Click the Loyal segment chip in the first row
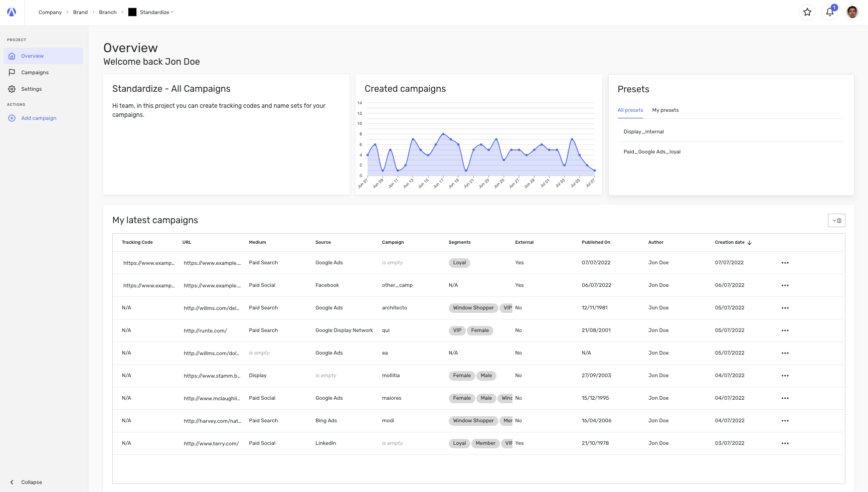The height and width of the screenshot is (492, 868). coord(459,262)
